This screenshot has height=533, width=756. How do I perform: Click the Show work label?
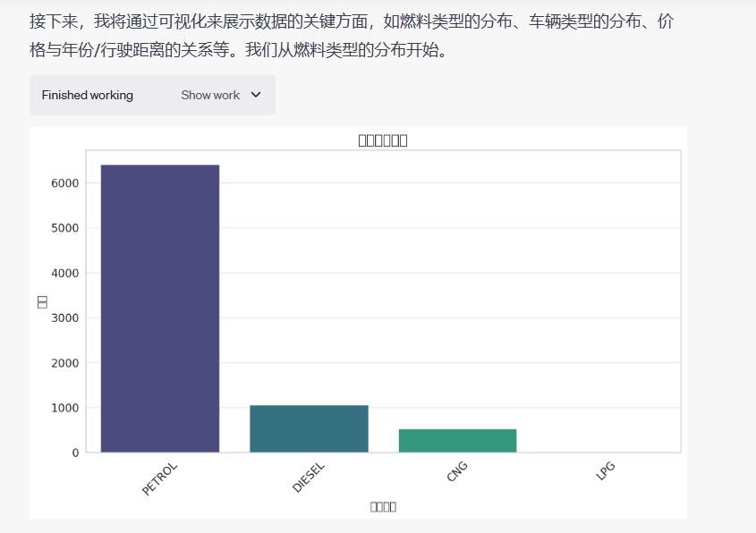[210, 95]
